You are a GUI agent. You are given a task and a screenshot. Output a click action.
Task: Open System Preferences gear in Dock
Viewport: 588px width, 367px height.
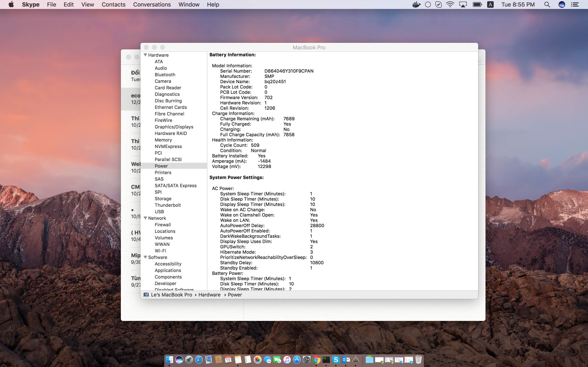(x=307, y=359)
